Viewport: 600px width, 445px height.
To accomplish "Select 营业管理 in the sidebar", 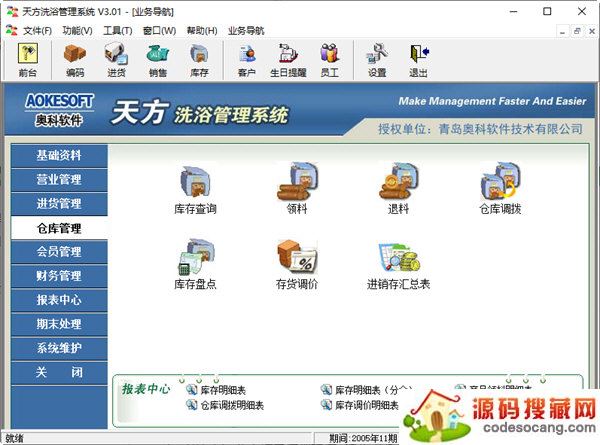I will point(59,180).
